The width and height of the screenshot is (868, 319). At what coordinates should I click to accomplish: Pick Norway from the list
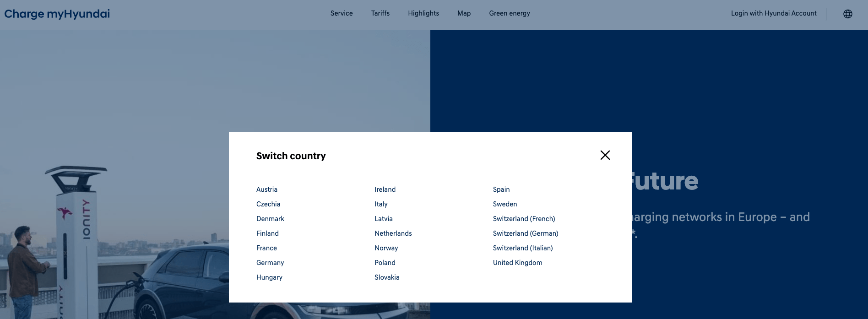[x=386, y=248]
